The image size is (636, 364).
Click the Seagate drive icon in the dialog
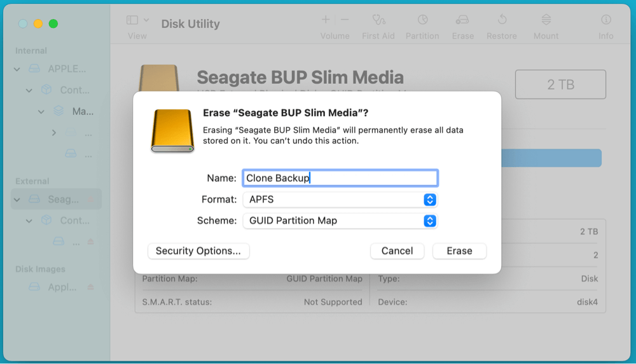click(172, 130)
